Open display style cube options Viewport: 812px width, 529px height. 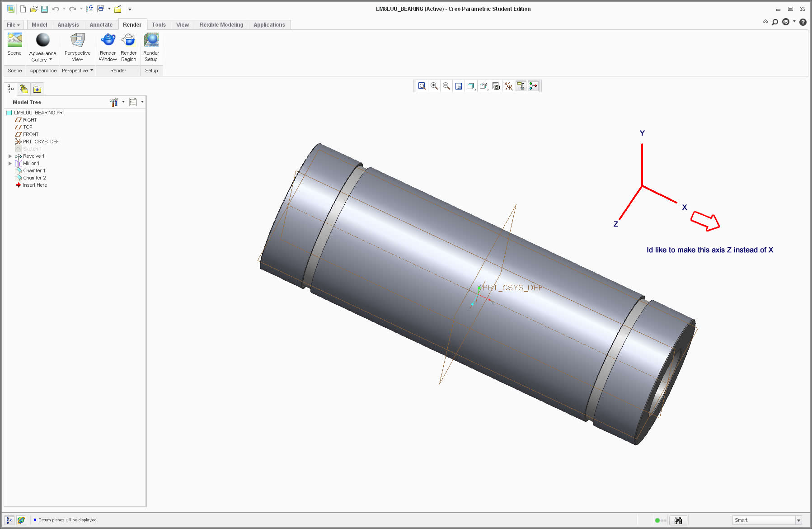(x=471, y=86)
